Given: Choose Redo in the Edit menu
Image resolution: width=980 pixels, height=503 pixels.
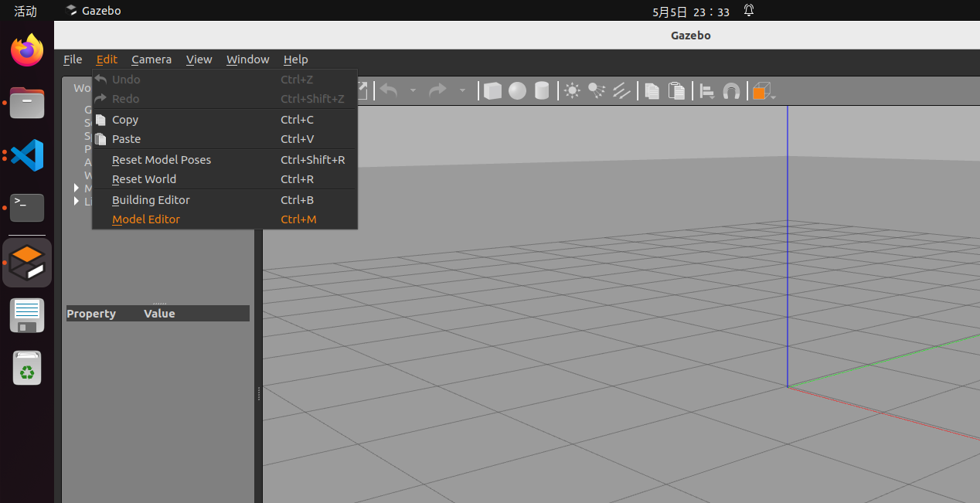Looking at the screenshot, I should tap(225, 99).
